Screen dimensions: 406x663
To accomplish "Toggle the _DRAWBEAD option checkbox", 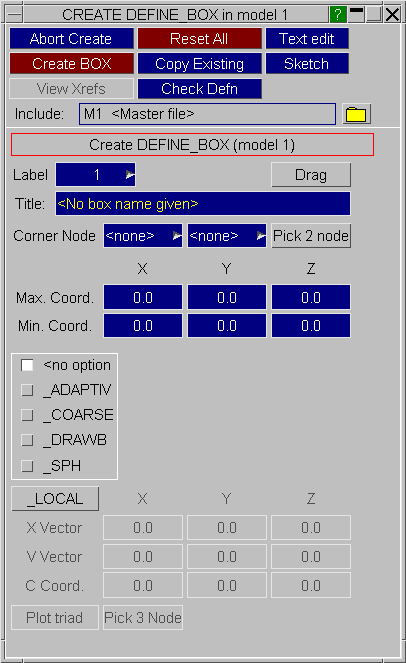I will pyautogui.click(x=27, y=440).
